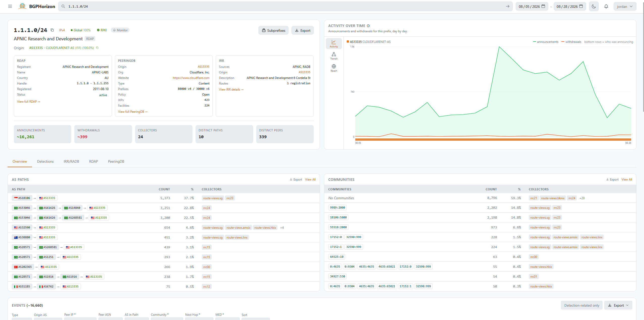
Task: Click rrc12 collector tag
Action: pyautogui.click(x=207, y=287)
